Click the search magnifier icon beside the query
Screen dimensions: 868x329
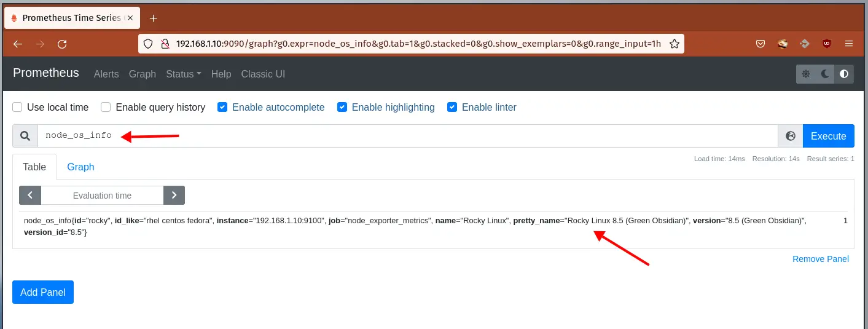(25, 136)
